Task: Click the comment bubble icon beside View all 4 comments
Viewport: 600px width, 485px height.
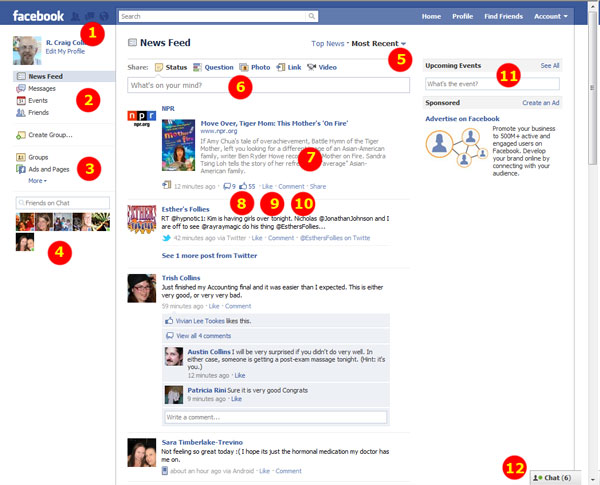Action: pyautogui.click(x=170, y=336)
